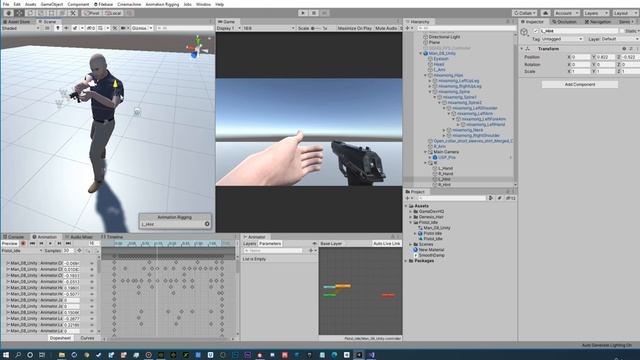640x360 pixels.
Task: Switch to the Navigation tab
Action: click(598, 22)
